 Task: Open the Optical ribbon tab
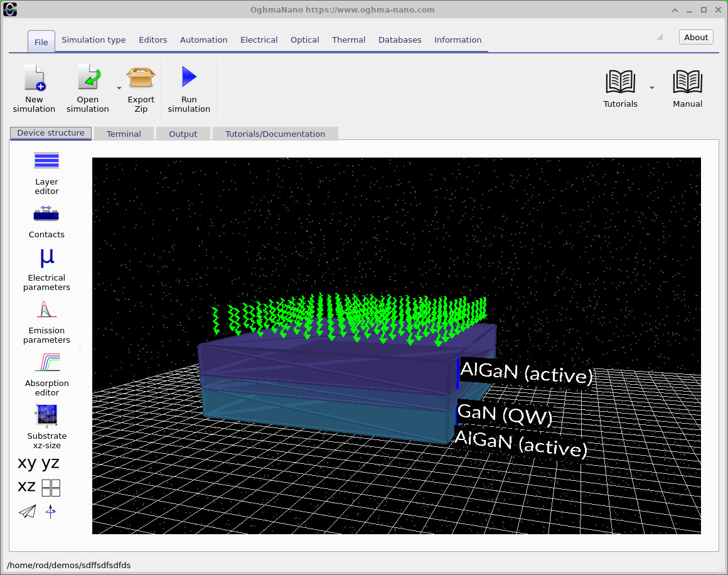coord(304,40)
